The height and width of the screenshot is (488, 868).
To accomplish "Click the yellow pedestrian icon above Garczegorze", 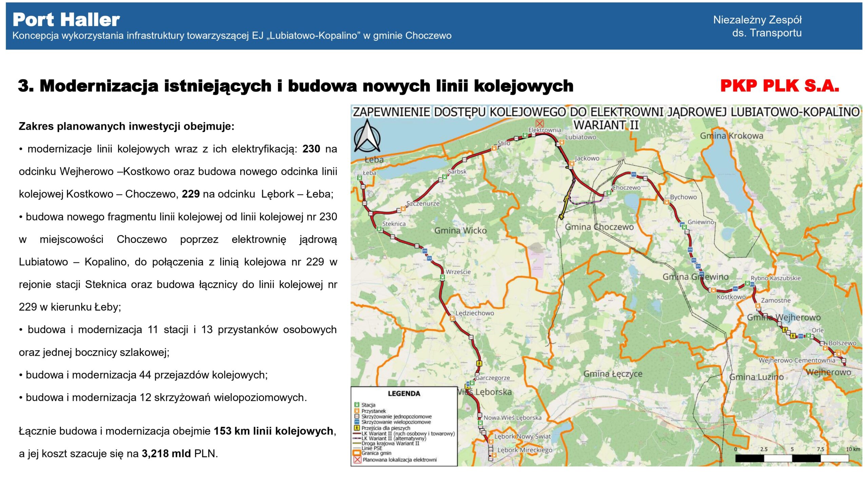I will click(x=479, y=363).
